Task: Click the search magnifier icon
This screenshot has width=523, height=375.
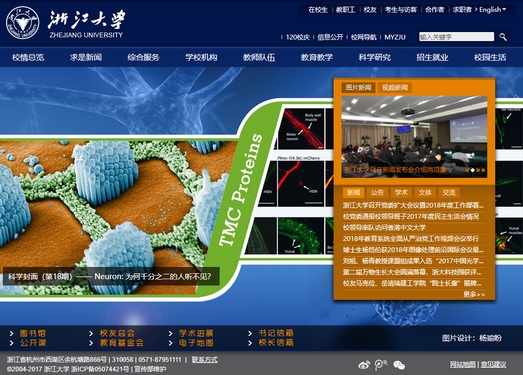Action: pyautogui.click(x=503, y=37)
